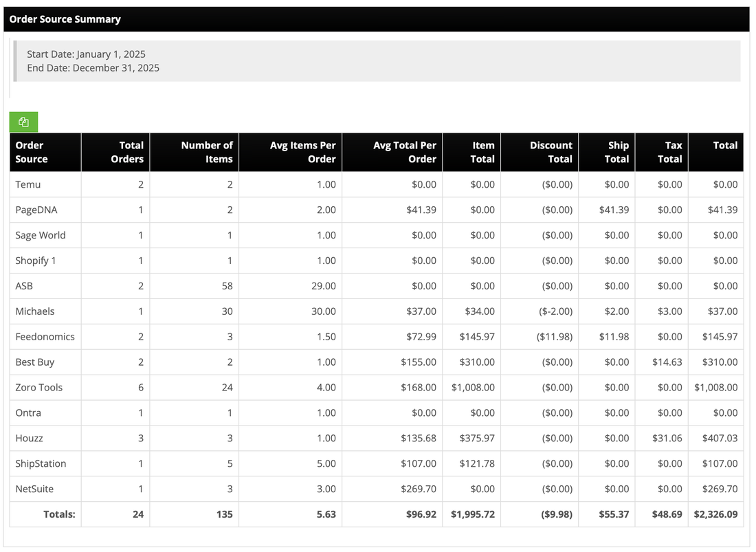Click the Houzz order source cell
This screenshot has height=552, width=756.
pyautogui.click(x=45, y=438)
